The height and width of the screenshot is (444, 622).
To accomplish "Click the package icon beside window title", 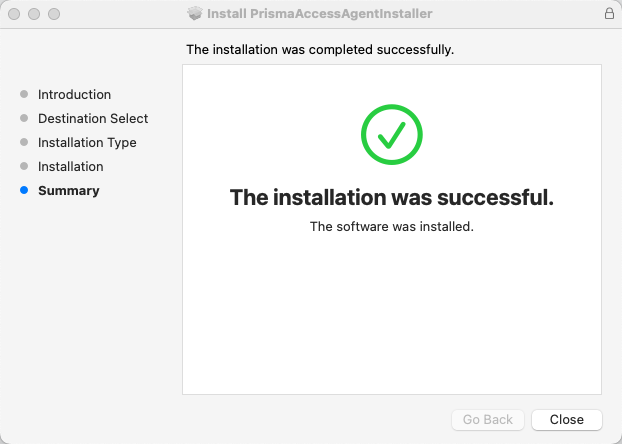I will coord(195,14).
